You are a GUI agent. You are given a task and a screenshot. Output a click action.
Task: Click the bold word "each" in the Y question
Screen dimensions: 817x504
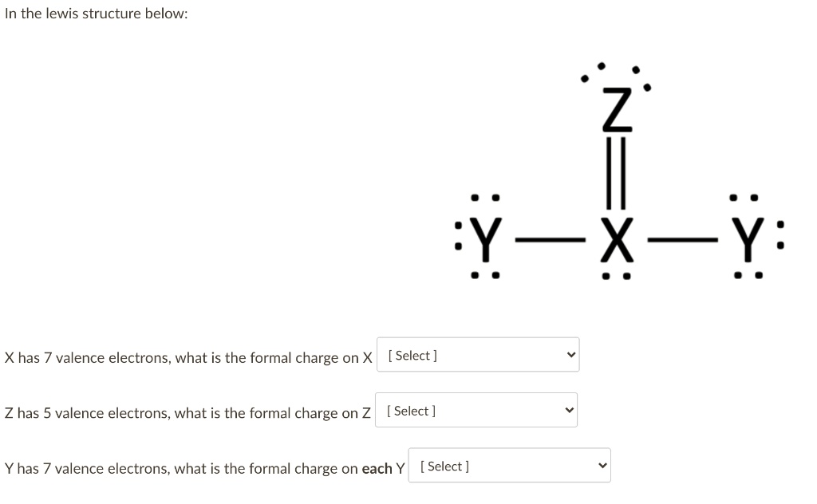pos(377,469)
